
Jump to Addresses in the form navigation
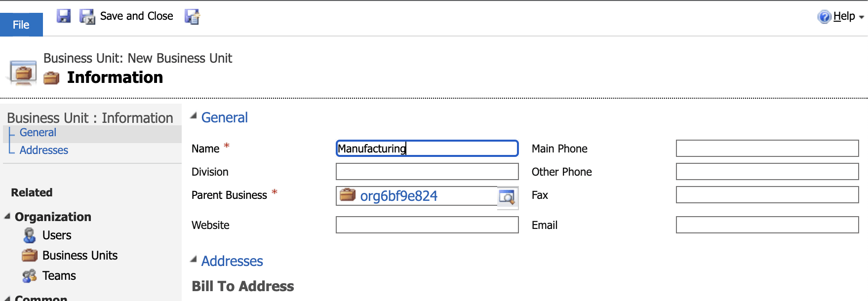44,150
